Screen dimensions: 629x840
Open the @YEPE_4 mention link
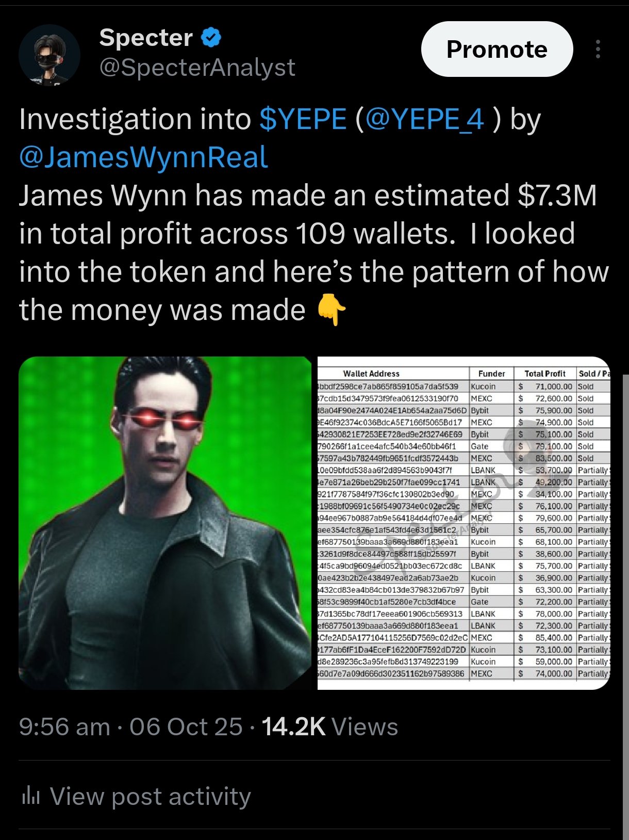click(x=425, y=119)
